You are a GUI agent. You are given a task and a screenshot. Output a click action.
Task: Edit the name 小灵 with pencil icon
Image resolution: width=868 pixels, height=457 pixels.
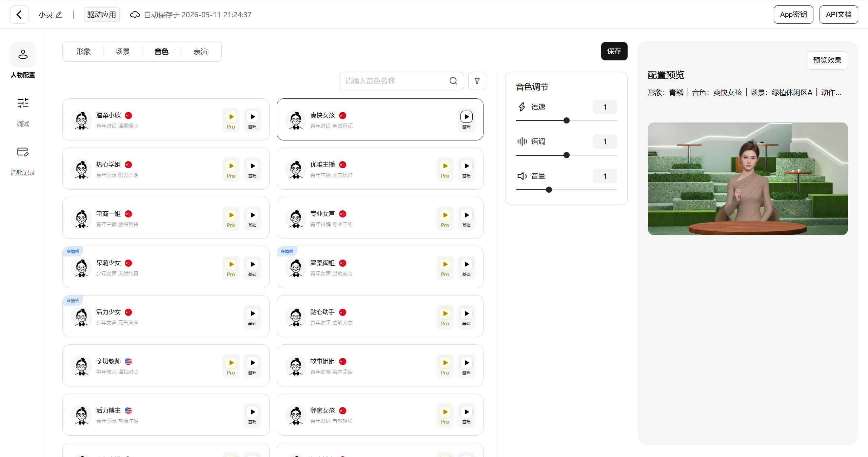[x=59, y=15]
